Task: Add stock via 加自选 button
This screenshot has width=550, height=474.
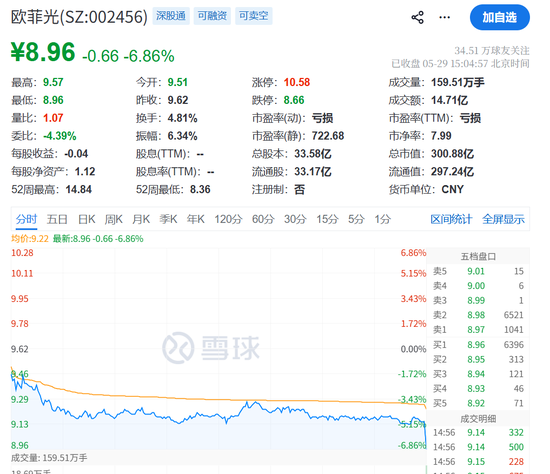Action: tap(499, 17)
